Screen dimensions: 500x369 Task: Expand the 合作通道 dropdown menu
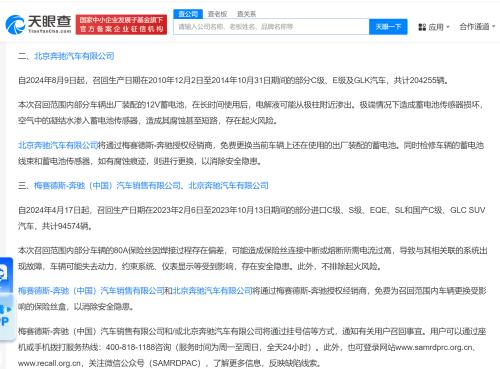477,27
